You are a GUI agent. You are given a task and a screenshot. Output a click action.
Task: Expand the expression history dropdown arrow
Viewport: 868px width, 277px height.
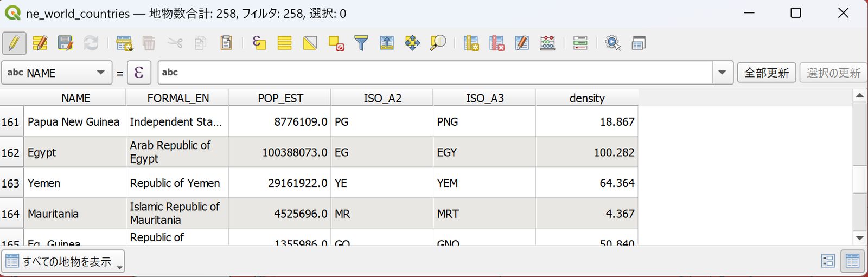pyautogui.click(x=722, y=73)
